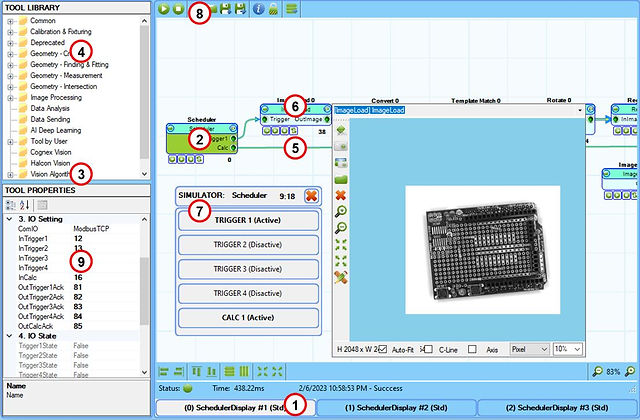Expand the Deprecated folder
Screen dimensions: 640x420
(x=11, y=43)
